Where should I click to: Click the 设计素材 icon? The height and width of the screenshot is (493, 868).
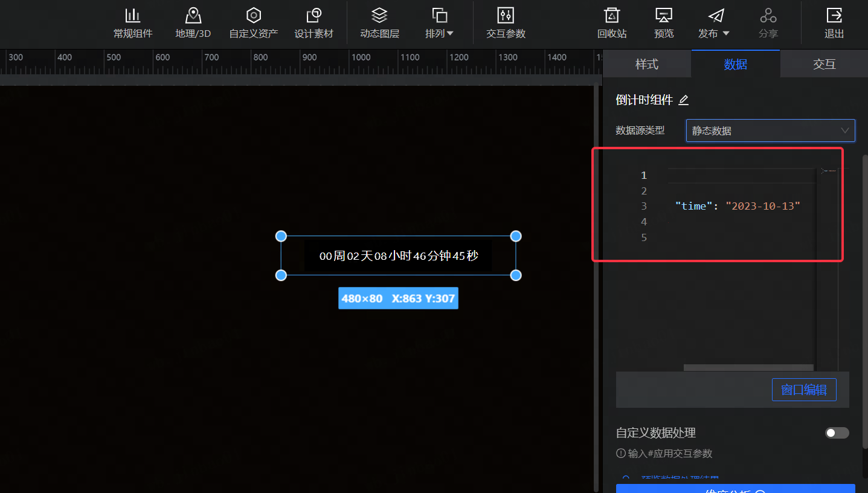click(x=314, y=22)
